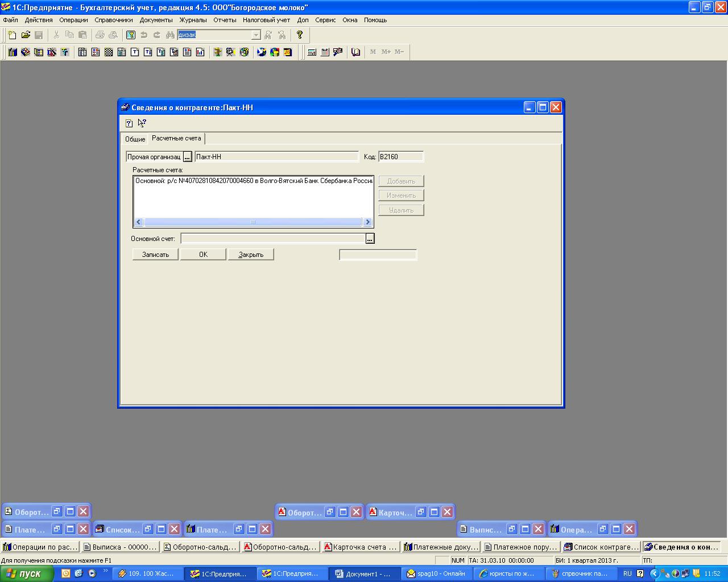Viewport: 728px width, 582px height.
Task: Click the Записать button
Action: click(x=155, y=255)
